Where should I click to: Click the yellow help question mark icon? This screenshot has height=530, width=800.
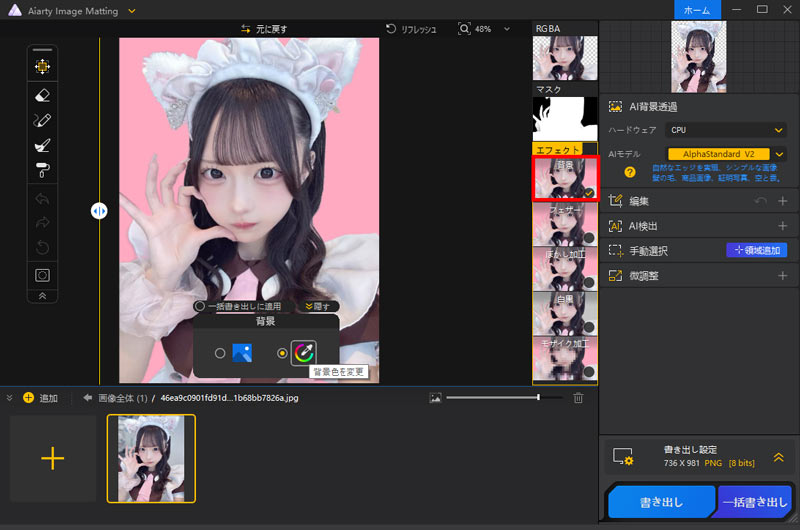pos(615,172)
